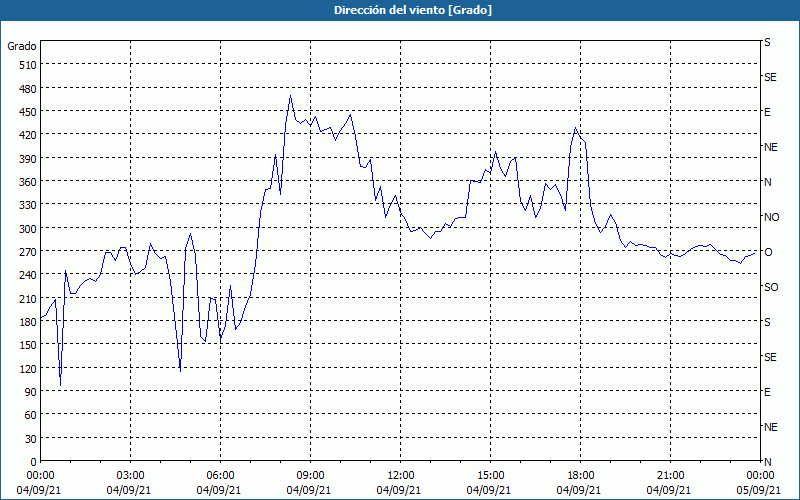Image resolution: width=800 pixels, height=500 pixels.
Task: Click the 'E' compass label at 90 level
Action: tap(767, 392)
